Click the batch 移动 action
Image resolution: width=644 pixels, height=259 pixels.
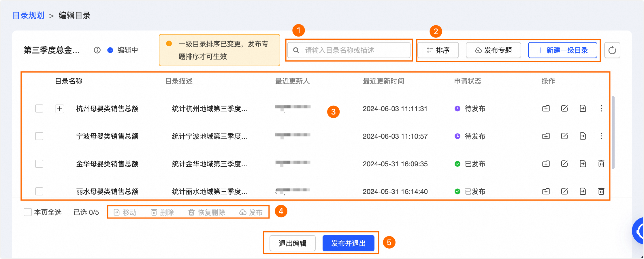click(125, 212)
